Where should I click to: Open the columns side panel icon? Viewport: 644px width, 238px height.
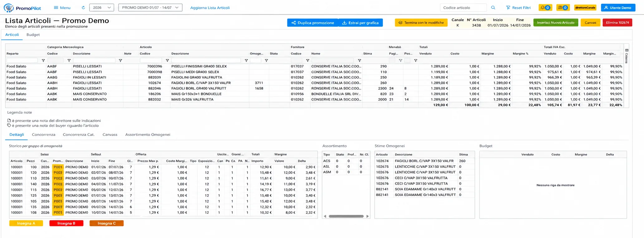coord(627,50)
